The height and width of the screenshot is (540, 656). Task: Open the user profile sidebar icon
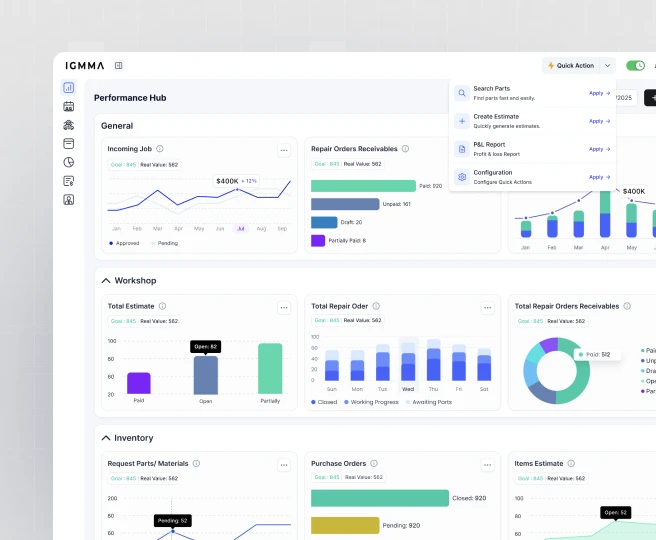tap(69, 200)
